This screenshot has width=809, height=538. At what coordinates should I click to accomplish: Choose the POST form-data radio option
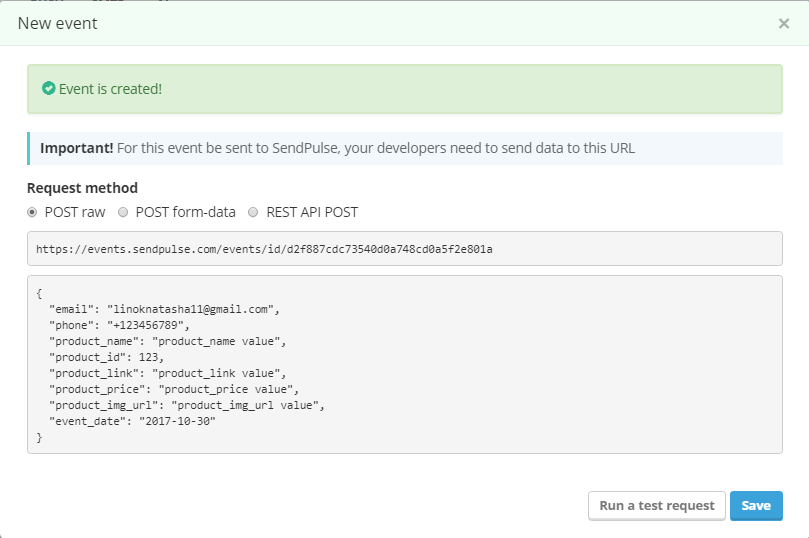point(123,212)
